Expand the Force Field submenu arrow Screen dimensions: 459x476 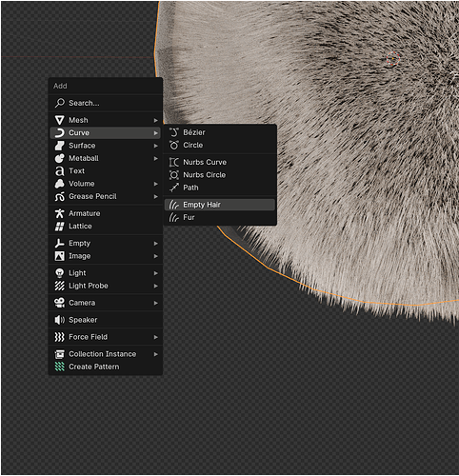[x=156, y=337]
